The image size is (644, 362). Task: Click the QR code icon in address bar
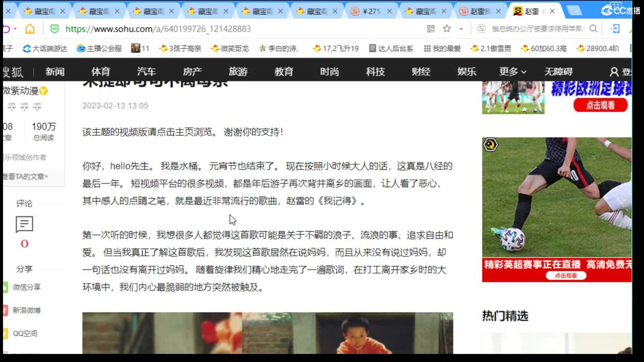[x=431, y=29]
